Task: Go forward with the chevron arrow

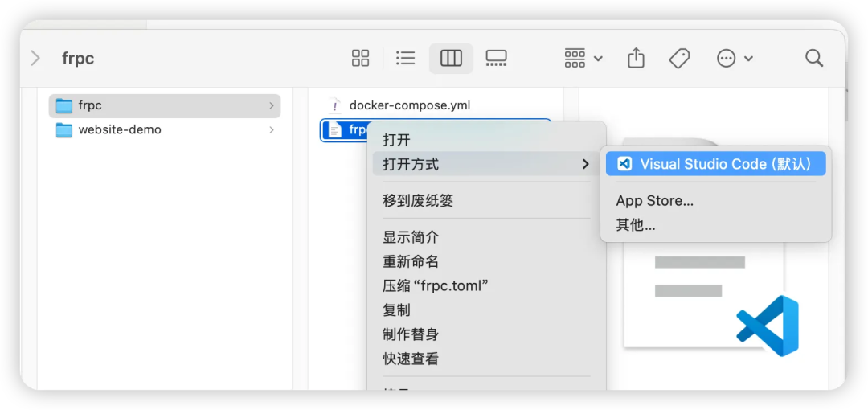Action: pyautogui.click(x=35, y=58)
